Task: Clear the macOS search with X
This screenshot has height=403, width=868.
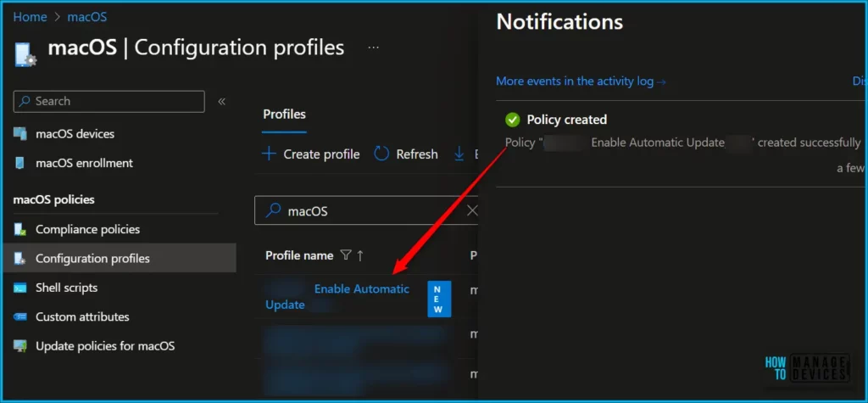Action: click(x=472, y=210)
